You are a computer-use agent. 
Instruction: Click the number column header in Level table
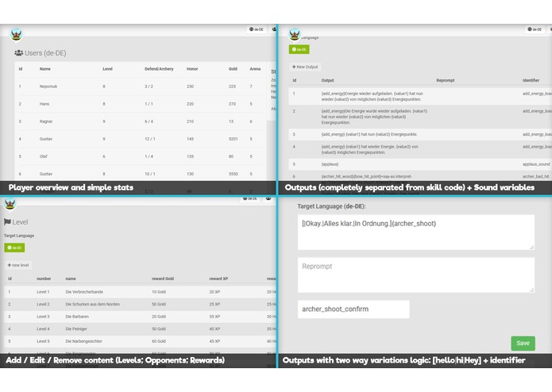tap(44, 279)
